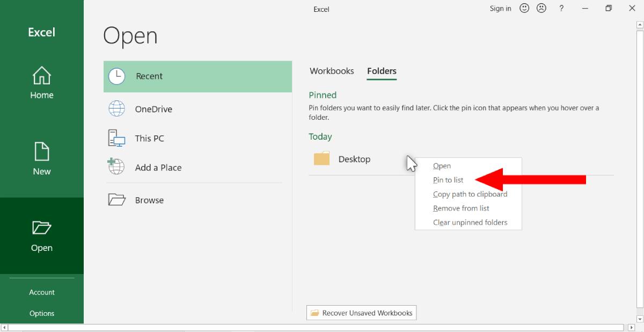
Task: Click the horizontal scrollbar track
Action: pos(316,327)
